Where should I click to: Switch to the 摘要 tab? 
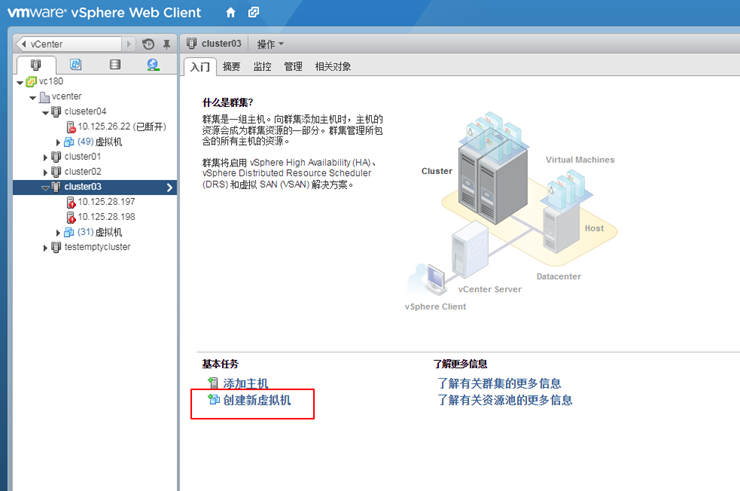(x=231, y=66)
